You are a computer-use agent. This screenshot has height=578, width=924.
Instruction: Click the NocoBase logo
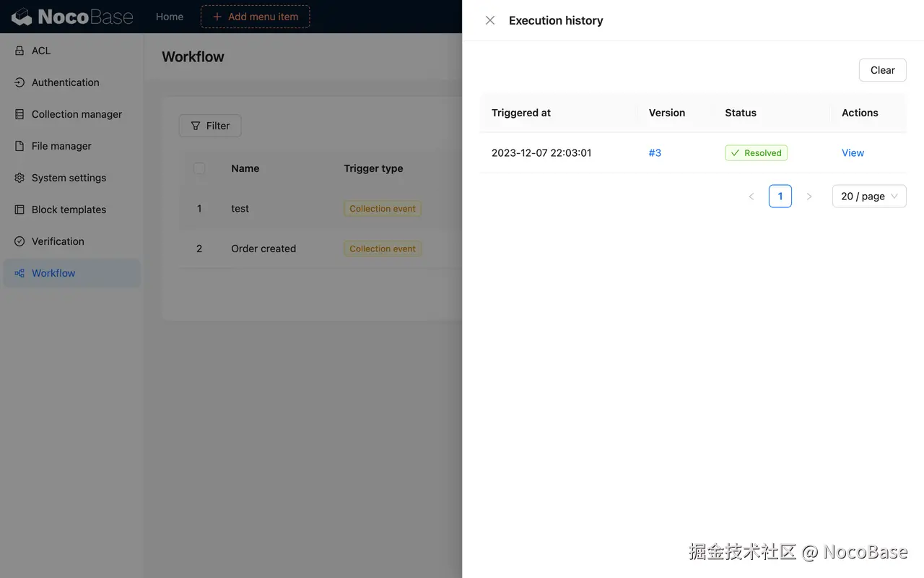pos(72,17)
